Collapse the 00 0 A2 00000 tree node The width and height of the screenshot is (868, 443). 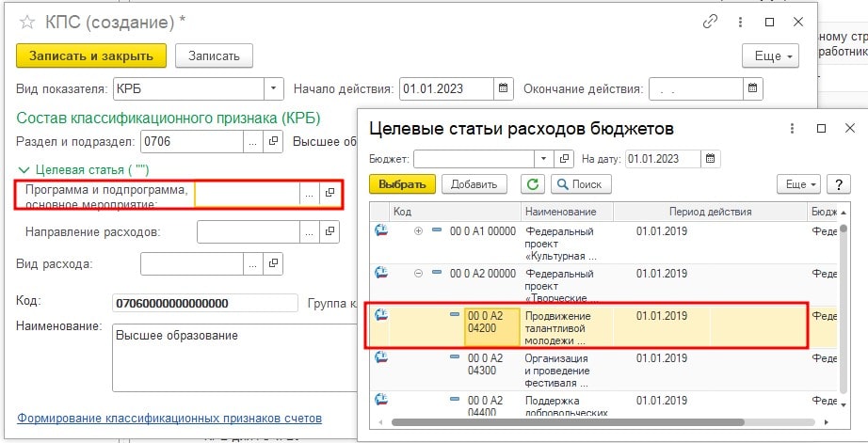pos(419,273)
